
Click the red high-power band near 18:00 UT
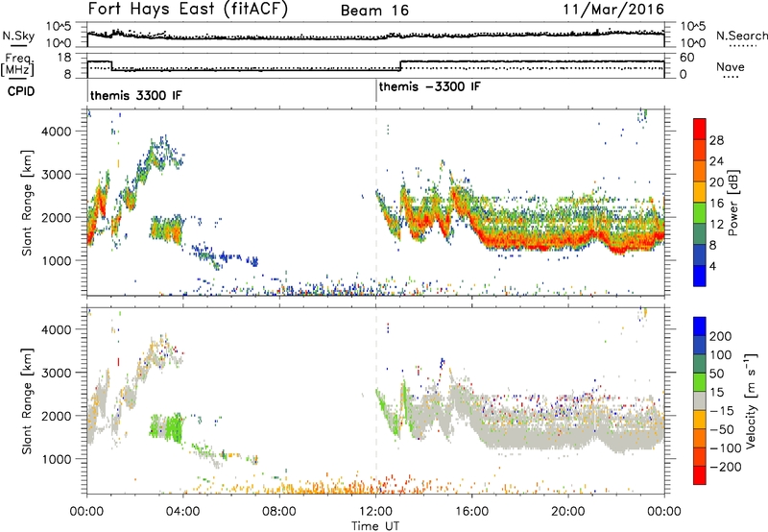click(x=520, y=243)
